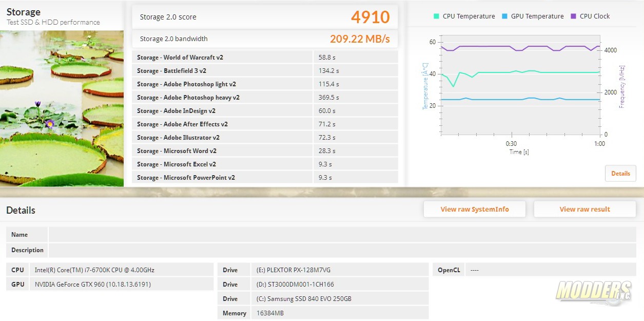644x321 pixels.
Task: Click the 16384MB memory value
Action: [x=269, y=313]
